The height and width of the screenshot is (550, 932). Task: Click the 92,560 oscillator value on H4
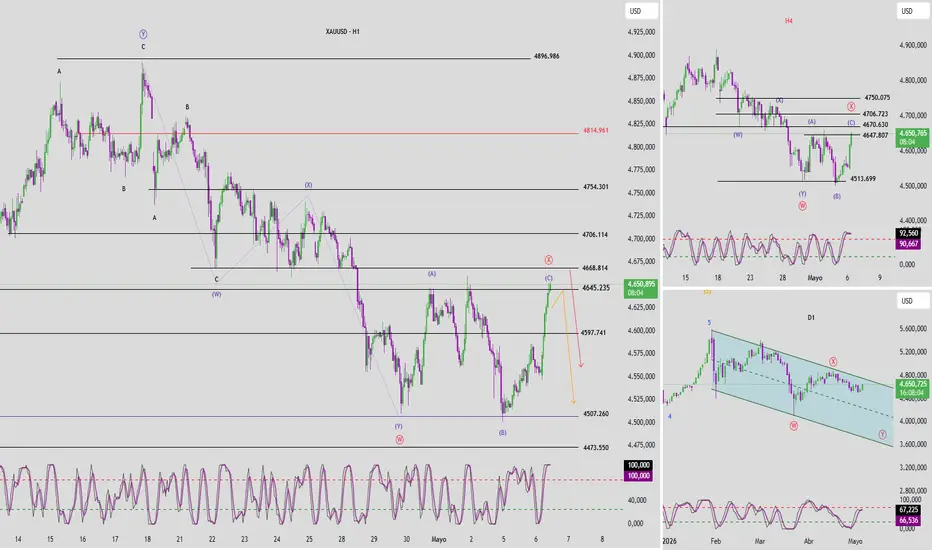click(x=908, y=233)
